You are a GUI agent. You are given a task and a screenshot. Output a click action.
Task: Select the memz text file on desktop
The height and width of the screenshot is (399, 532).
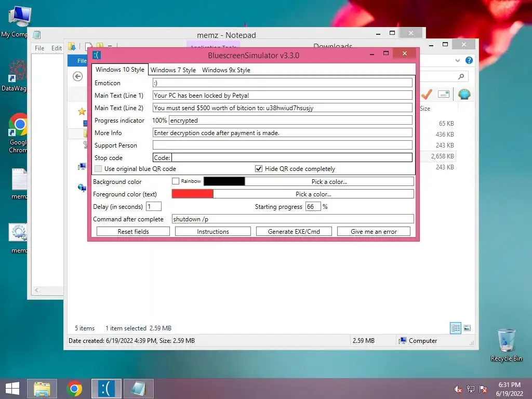coord(19,183)
